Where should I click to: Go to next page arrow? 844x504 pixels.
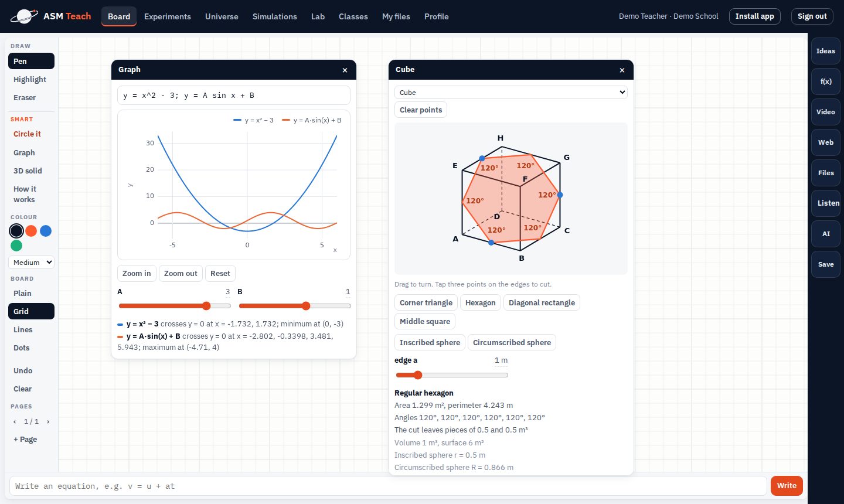[x=48, y=421]
